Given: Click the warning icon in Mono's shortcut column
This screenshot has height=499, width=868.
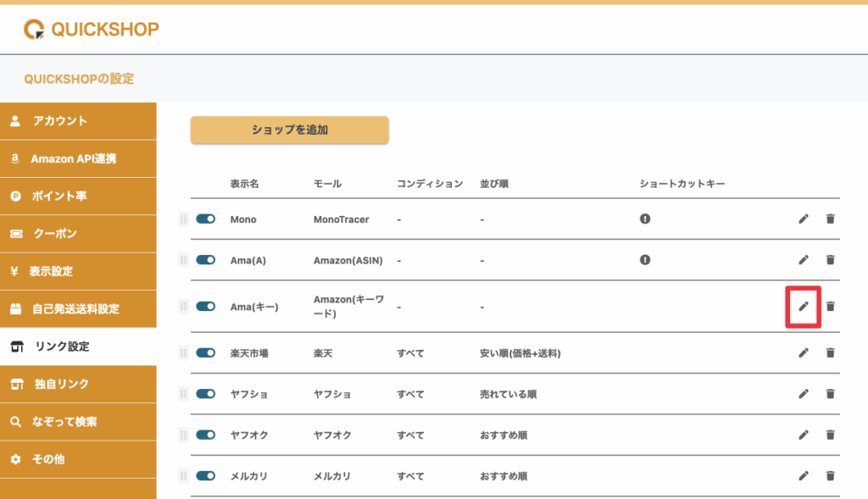Looking at the screenshot, I should click(x=645, y=219).
